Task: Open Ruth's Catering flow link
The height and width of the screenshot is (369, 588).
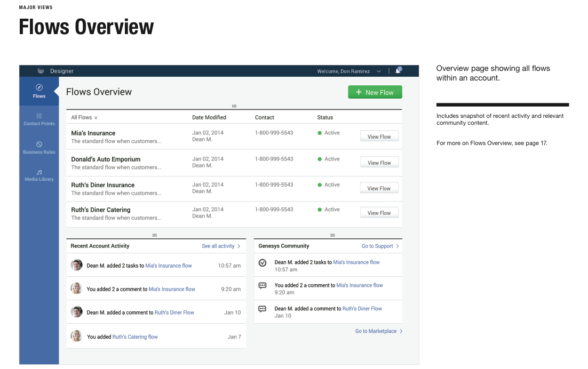Action: (135, 337)
